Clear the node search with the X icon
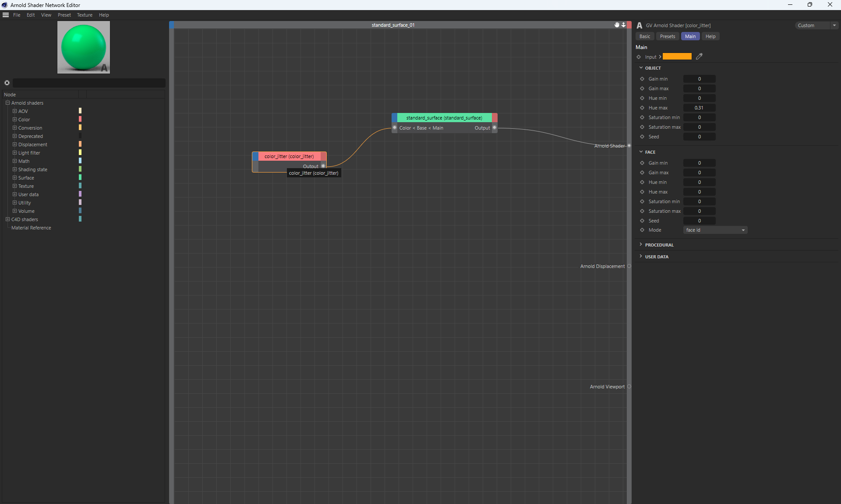The width and height of the screenshot is (841, 504). click(x=7, y=83)
